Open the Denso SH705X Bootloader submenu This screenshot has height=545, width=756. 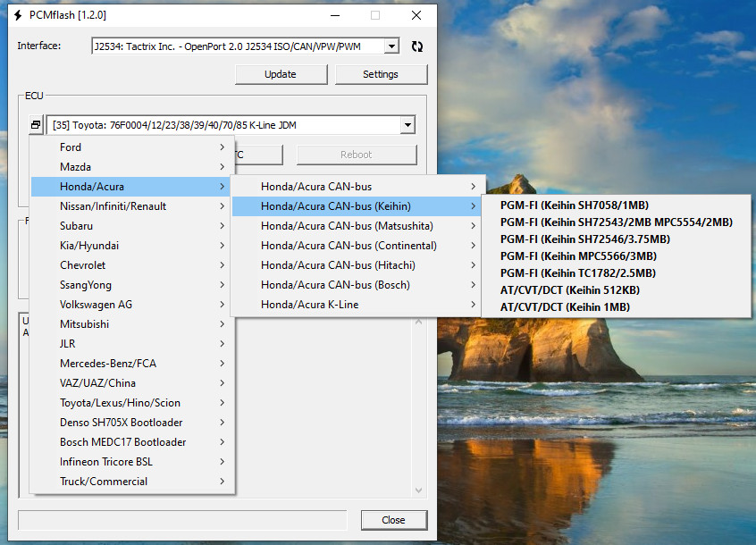(132, 422)
